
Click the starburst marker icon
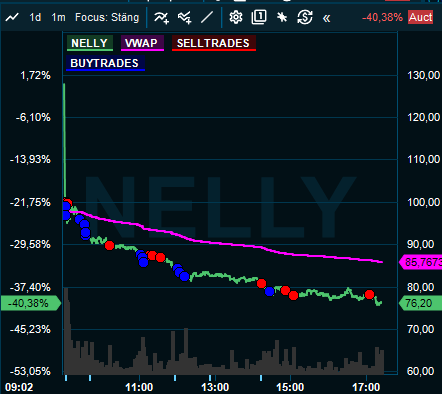click(282, 17)
